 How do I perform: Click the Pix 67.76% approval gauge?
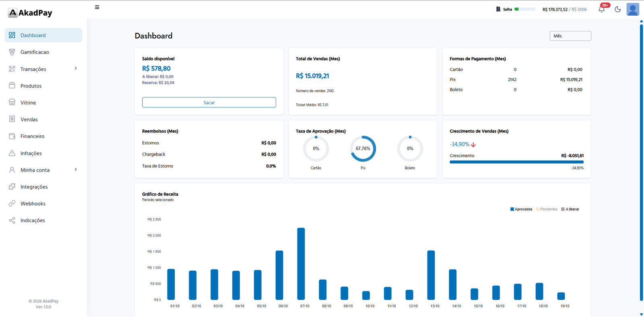pos(363,149)
